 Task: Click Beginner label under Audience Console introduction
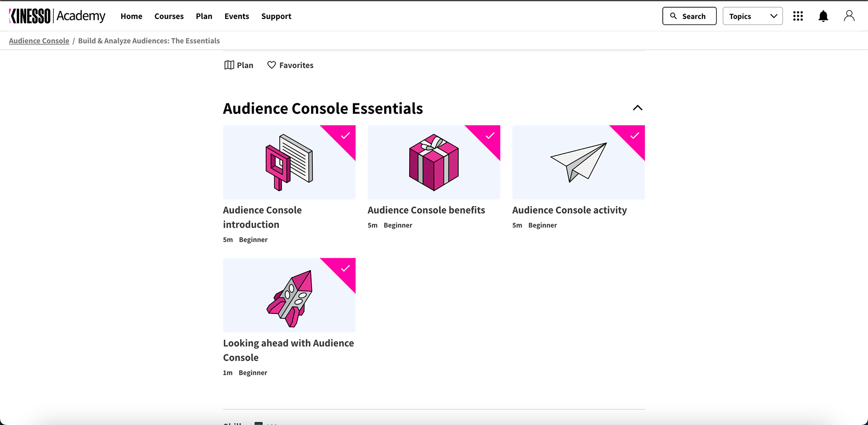point(253,240)
